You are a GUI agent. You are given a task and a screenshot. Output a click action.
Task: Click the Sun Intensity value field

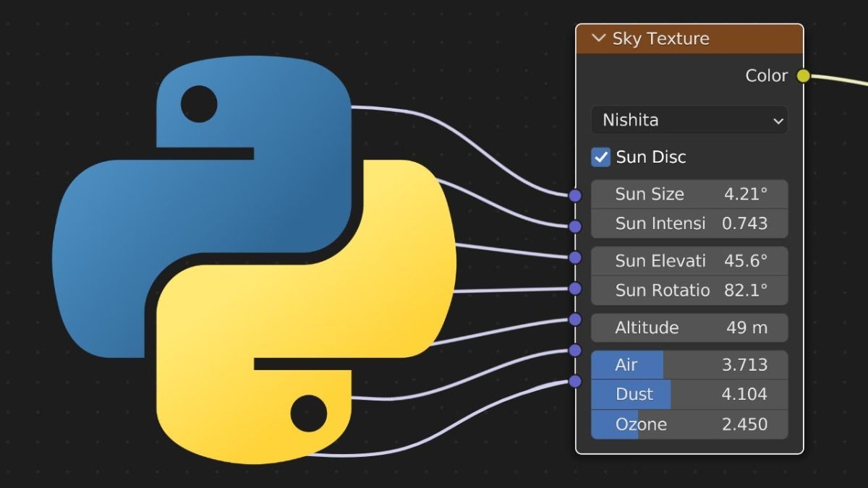(x=689, y=223)
